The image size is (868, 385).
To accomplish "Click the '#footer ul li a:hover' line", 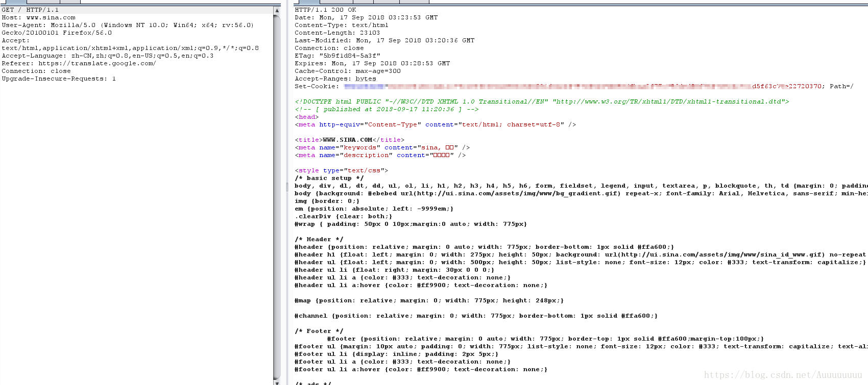I will pos(421,369).
